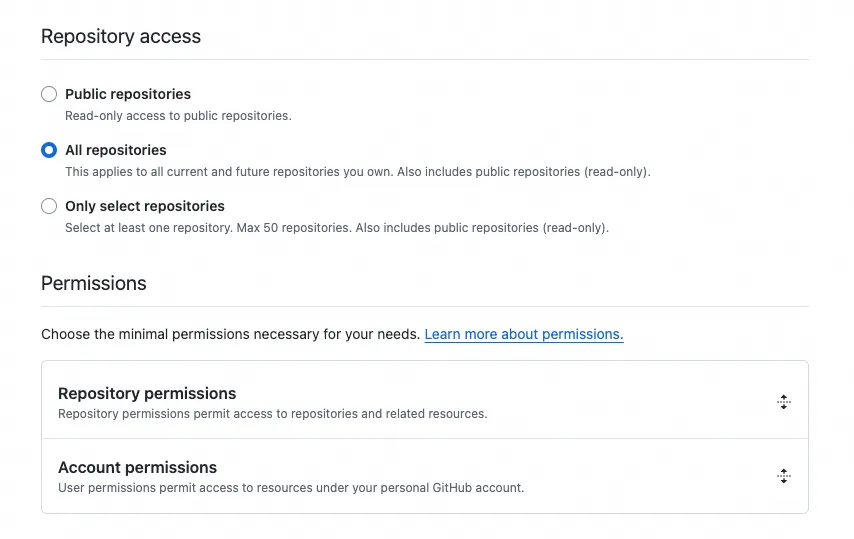Screen dimensions: 854x539
Task: Click the Repository permissions section title
Action: (147, 393)
